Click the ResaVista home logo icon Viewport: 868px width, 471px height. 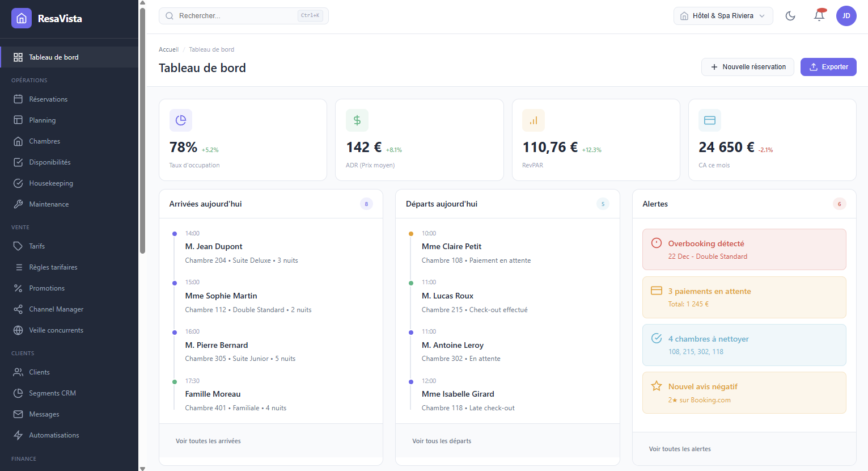click(x=22, y=18)
